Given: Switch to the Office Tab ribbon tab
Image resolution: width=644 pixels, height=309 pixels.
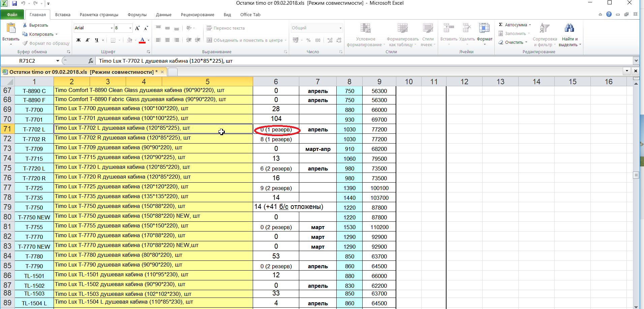Looking at the screenshot, I should [x=250, y=15].
